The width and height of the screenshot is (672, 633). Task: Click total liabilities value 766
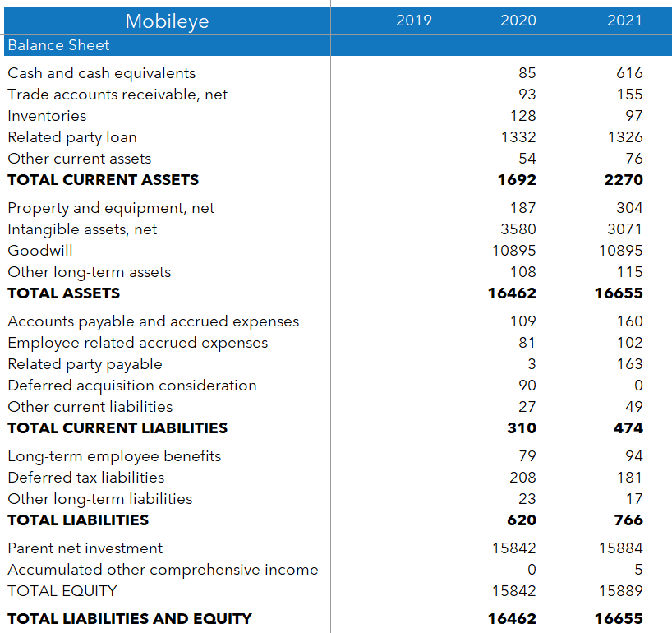coord(628,520)
